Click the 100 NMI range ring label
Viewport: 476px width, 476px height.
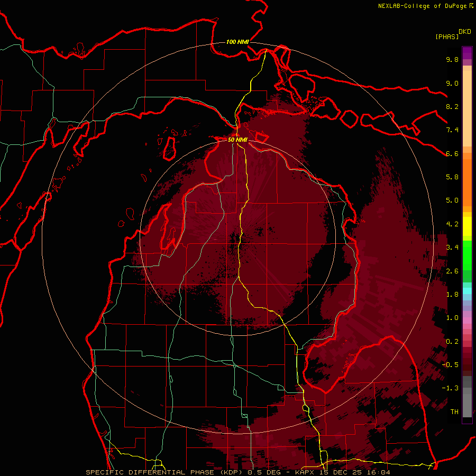[x=237, y=42]
